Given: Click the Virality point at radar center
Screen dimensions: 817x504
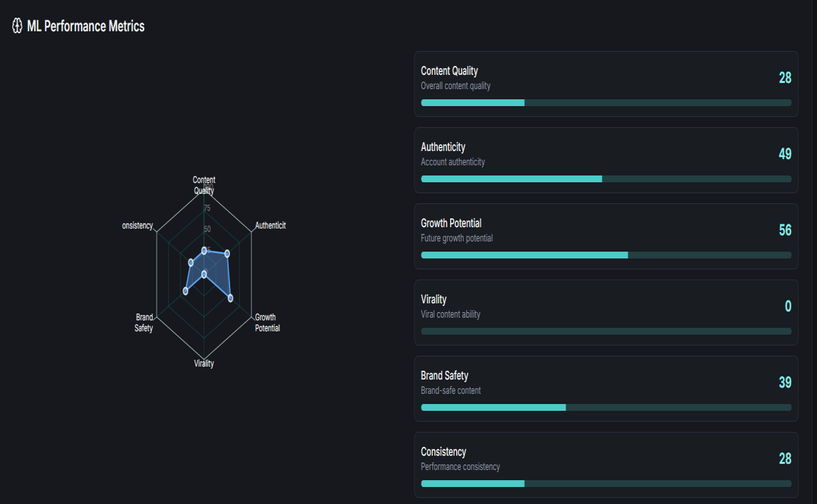Looking at the screenshot, I should point(204,274).
